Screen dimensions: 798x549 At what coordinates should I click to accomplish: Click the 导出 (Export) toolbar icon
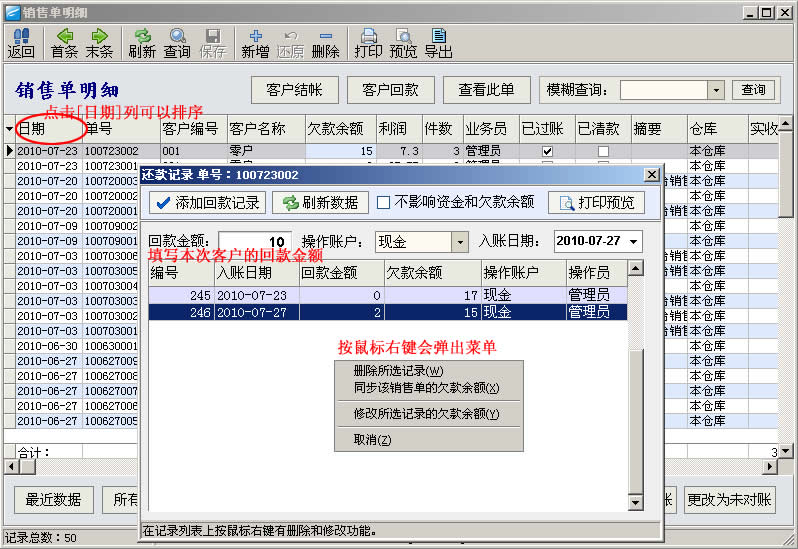click(x=438, y=43)
